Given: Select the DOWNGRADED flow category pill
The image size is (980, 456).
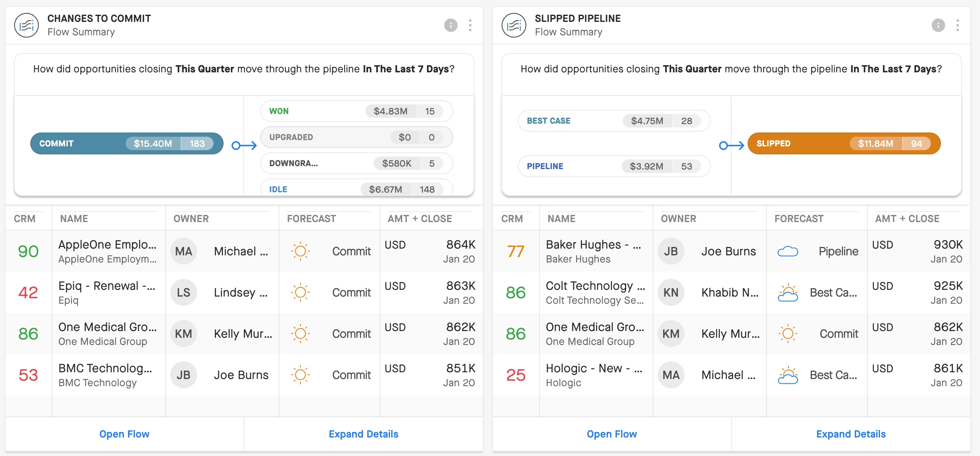Looking at the screenshot, I should (x=356, y=163).
